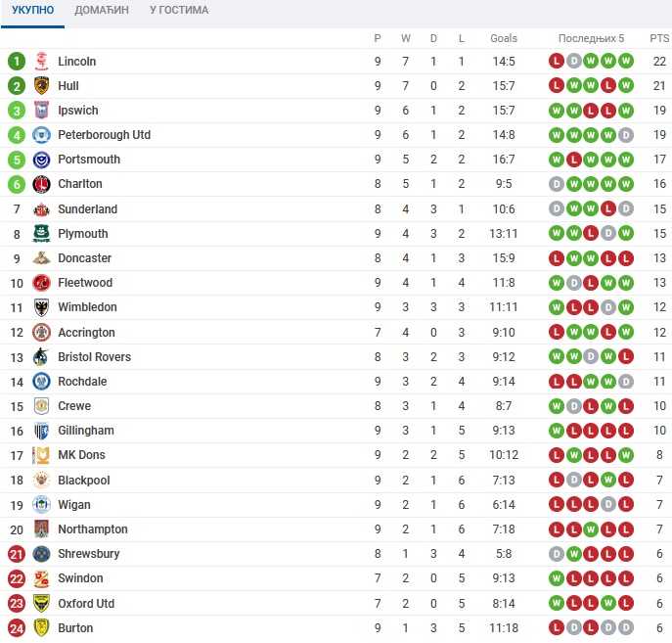The width and height of the screenshot is (672, 643).
Task: Click the Bristol Rovers team name
Action: tap(94, 356)
